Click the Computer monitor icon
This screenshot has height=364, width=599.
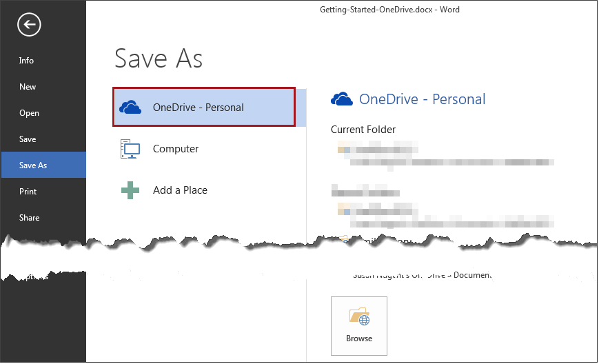click(130, 149)
